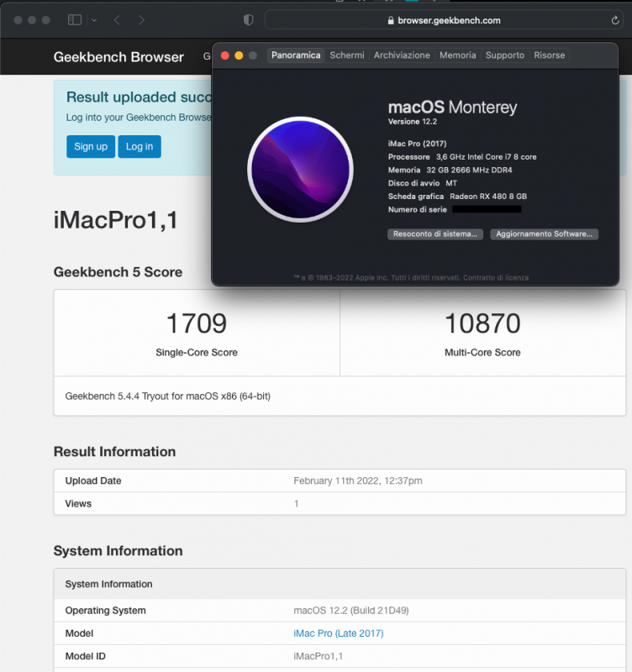Viewport: 632px width, 672px height.
Task: Click the padlock icon in address bar
Action: [391, 20]
